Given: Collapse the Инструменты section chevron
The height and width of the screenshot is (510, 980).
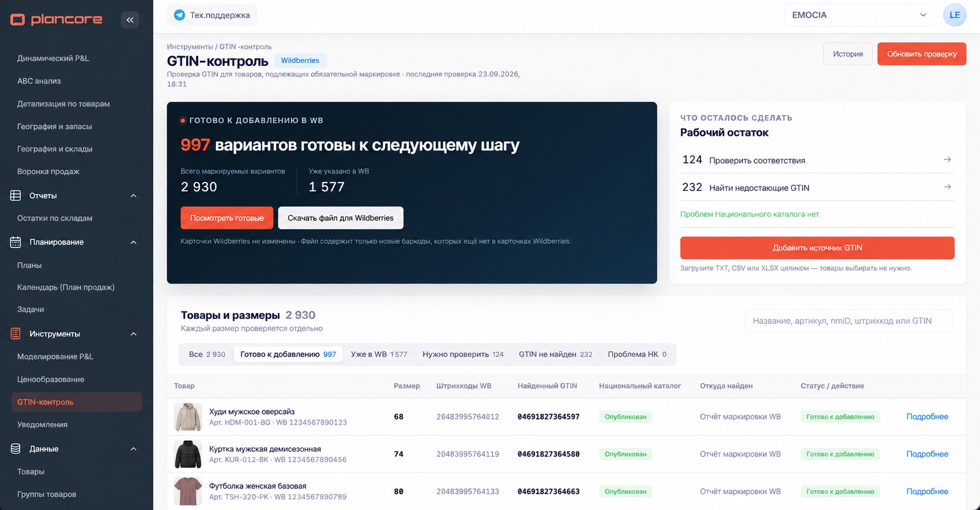Looking at the screenshot, I should pyautogui.click(x=134, y=334).
